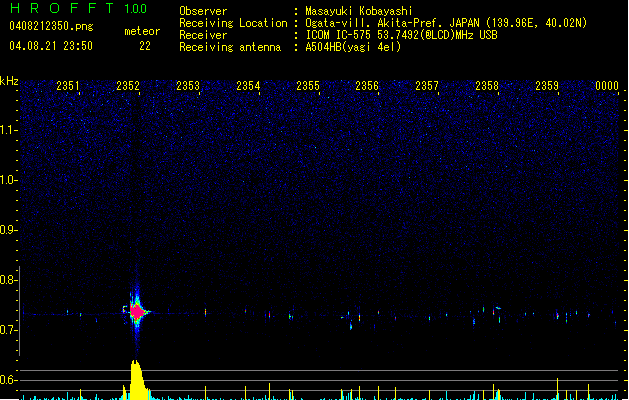Click the meteor count label

pyautogui.click(x=142, y=31)
